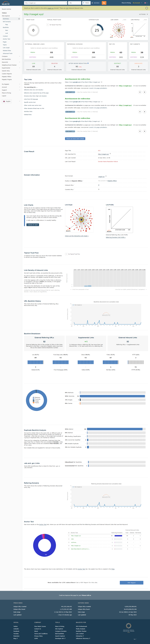
Task: Click info icon next to After Noise Reduction
Action: [88, 63]
